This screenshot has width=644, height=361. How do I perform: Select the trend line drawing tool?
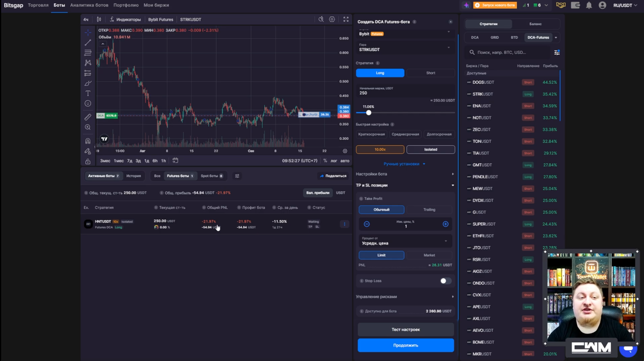(x=87, y=42)
